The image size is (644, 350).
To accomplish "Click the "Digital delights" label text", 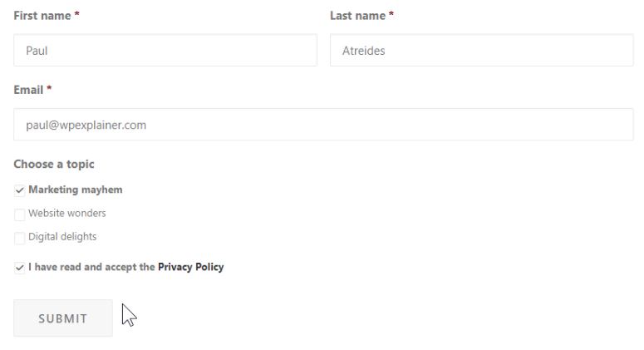I will point(62,237).
